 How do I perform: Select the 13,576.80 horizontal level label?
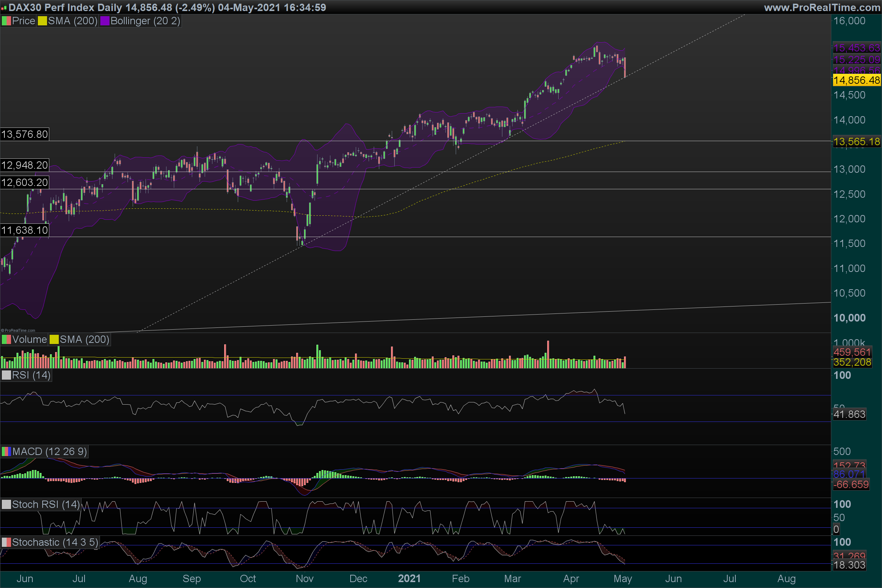pos(24,134)
